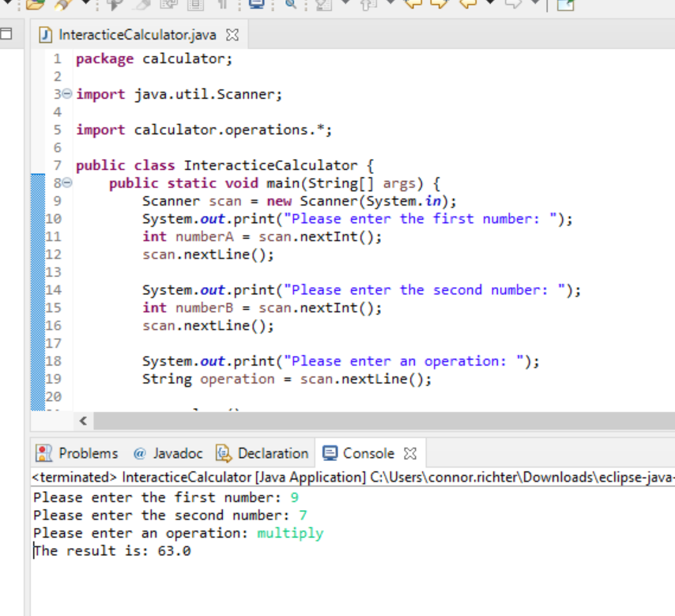Close the InteracticeCalculator.java editor tab
Viewport: 675px width, 616px height.
tap(232, 35)
